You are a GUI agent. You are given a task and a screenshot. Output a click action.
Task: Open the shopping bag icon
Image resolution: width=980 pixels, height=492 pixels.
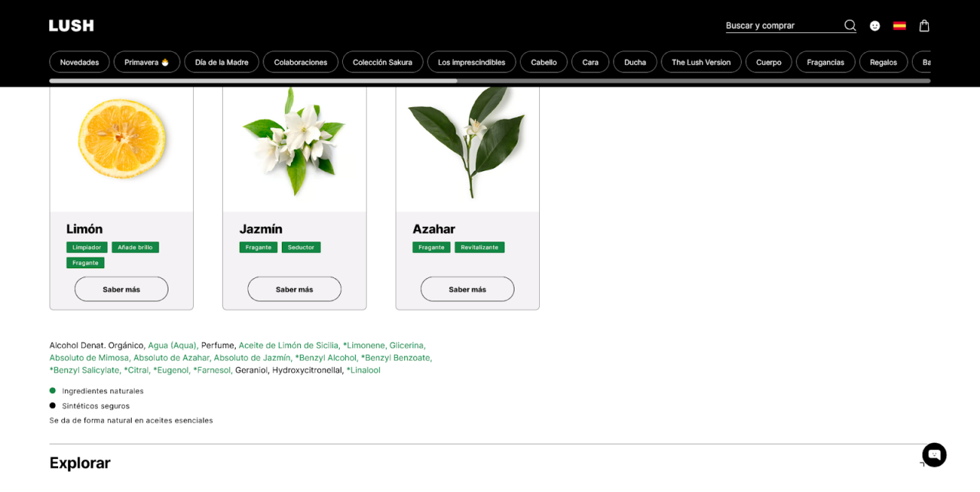click(924, 25)
